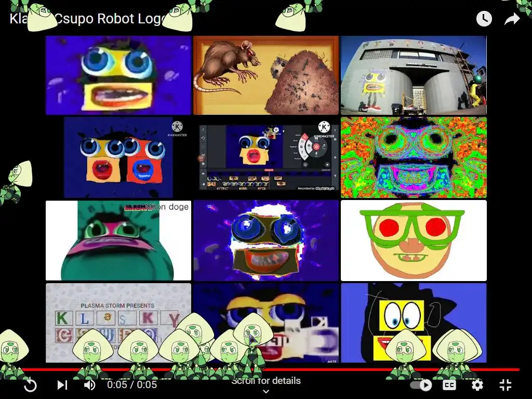Open the KineMaster editor screen thumbnail
Viewport: 532px width, 399px height.
coord(266,157)
